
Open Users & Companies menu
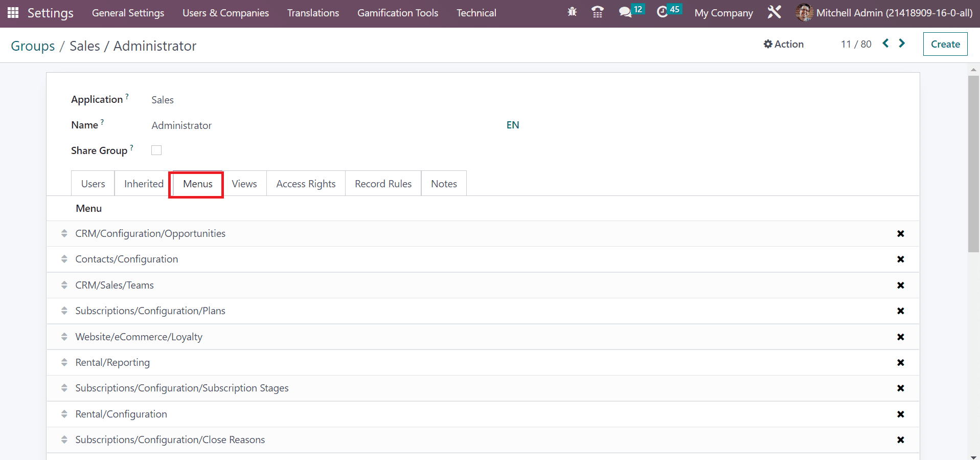click(225, 13)
